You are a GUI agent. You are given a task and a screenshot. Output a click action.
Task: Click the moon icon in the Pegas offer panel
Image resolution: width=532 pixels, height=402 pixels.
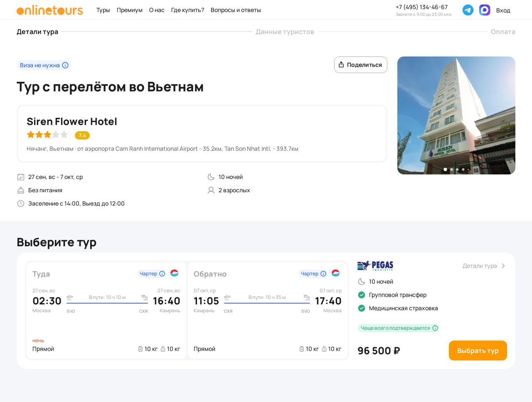click(362, 282)
